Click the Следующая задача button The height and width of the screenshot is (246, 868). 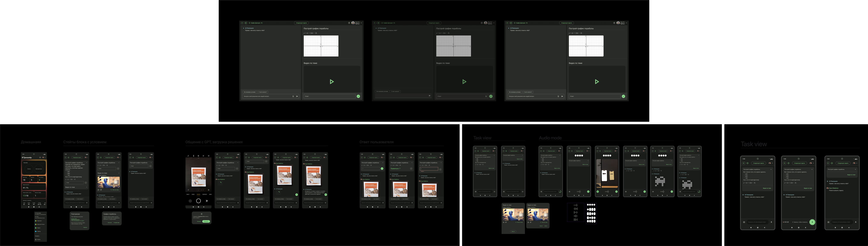(302, 23)
